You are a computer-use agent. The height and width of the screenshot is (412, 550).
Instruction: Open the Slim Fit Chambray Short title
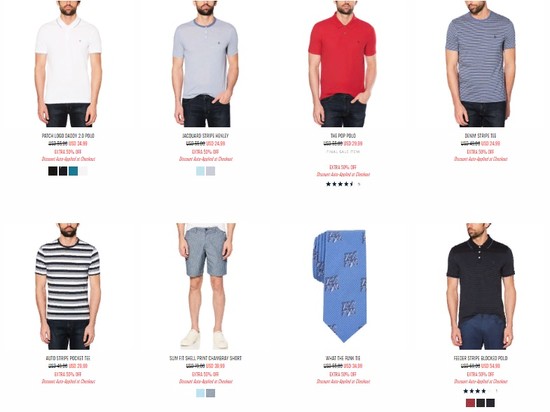206,358
